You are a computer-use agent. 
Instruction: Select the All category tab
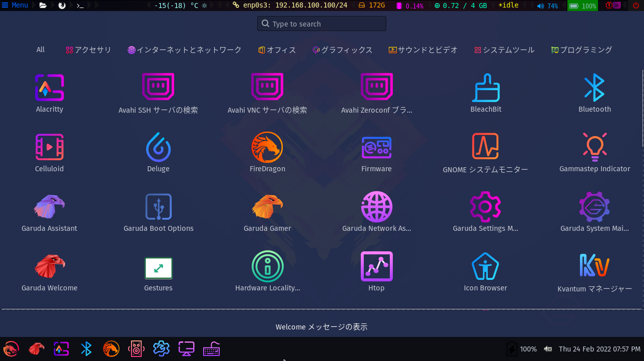click(x=41, y=50)
